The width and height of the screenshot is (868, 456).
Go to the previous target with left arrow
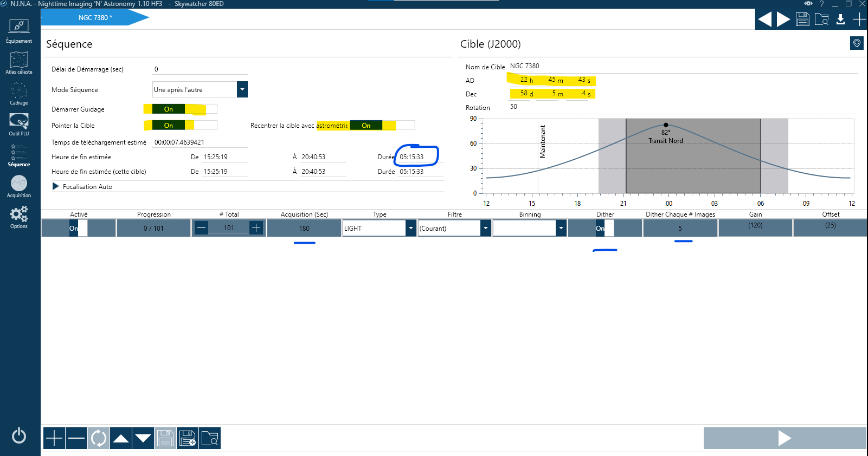(765, 19)
